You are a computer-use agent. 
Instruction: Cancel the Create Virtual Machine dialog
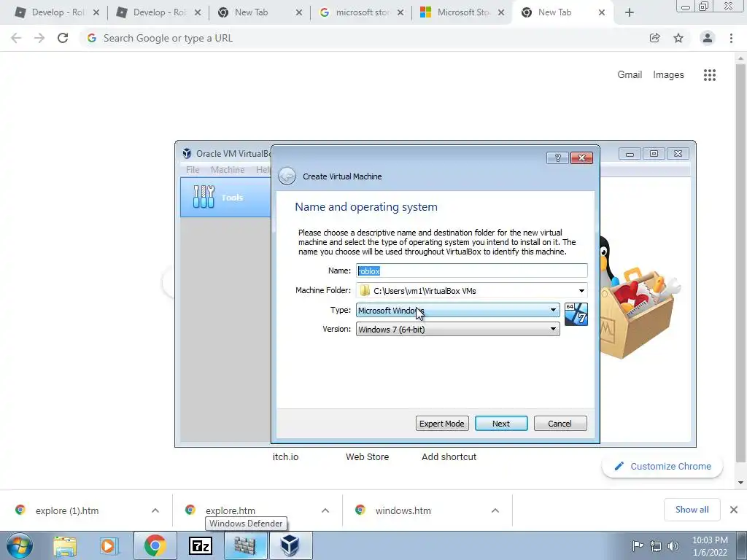560,424
